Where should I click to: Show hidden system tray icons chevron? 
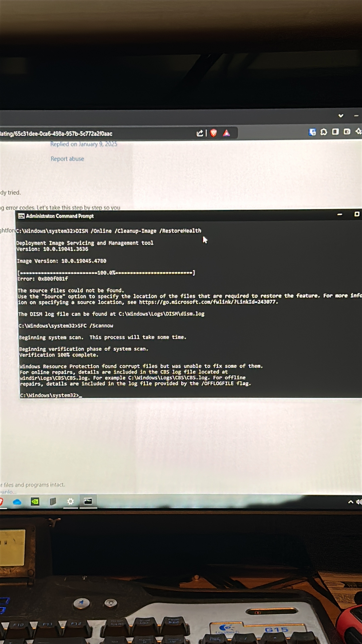pos(350,502)
